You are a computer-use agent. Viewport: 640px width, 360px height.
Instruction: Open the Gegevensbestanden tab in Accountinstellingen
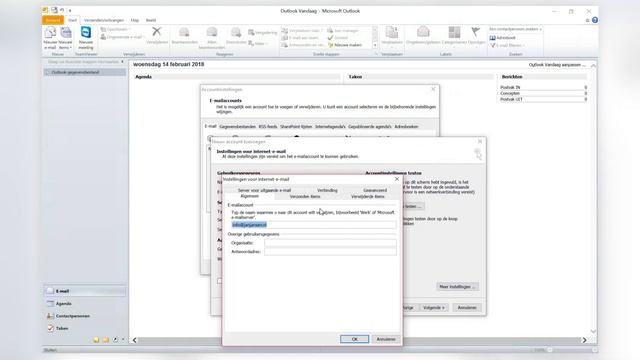click(237, 127)
